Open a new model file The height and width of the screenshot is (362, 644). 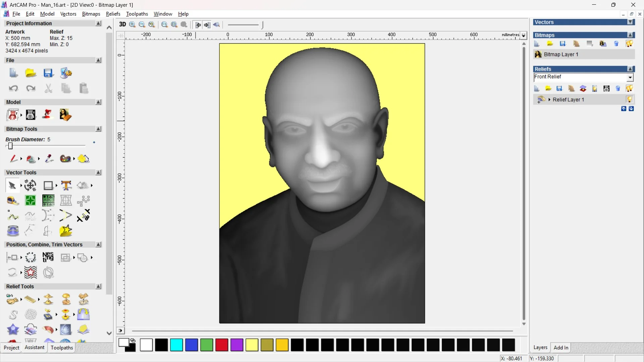click(13, 73)
